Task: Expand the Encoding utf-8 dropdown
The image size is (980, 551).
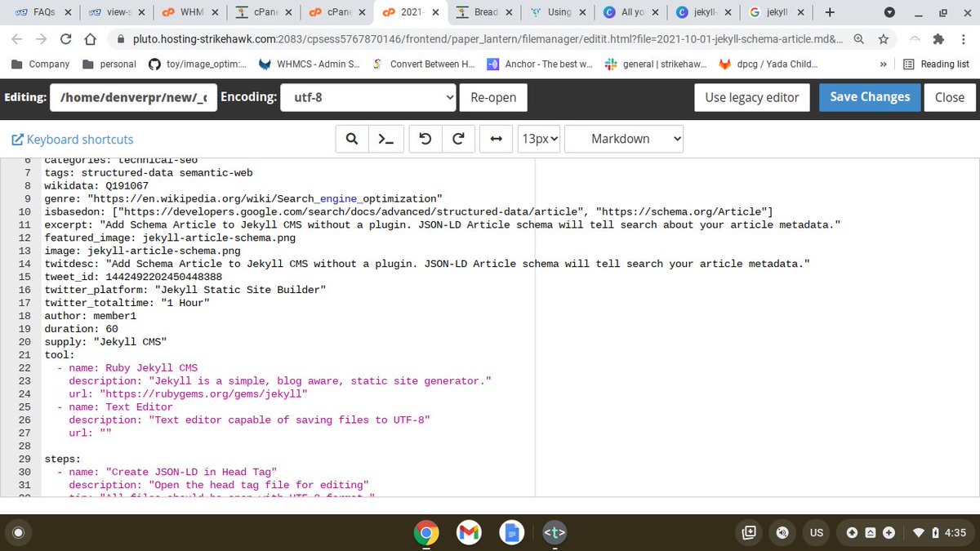Action: [368, 97]
